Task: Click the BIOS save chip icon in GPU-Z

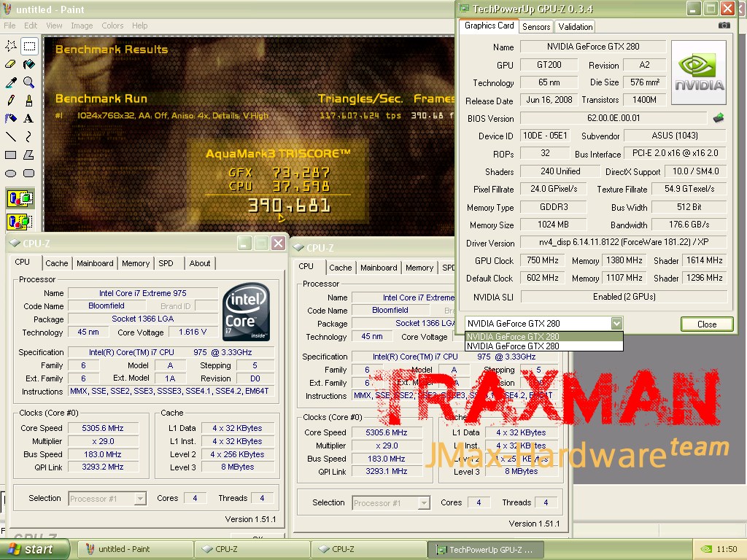Action: [x=719, y=118]
